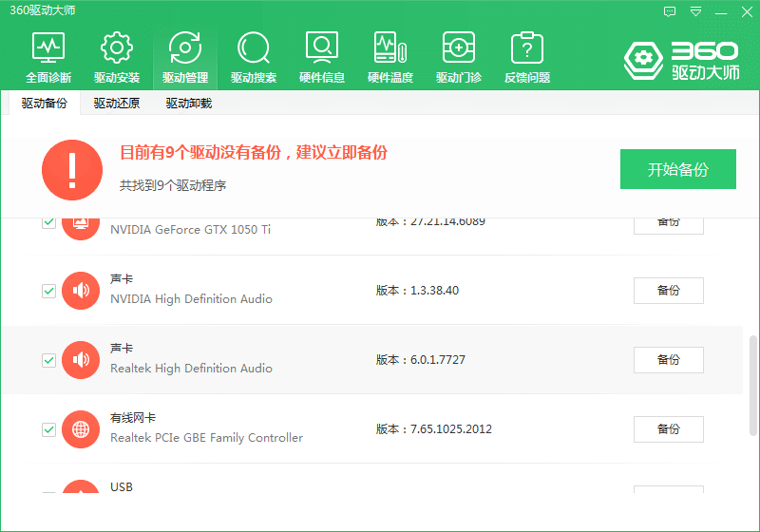Select the 驱动管理 driver management icon
The height and width of the screenshot is (532, 760).
click(185, 57)
